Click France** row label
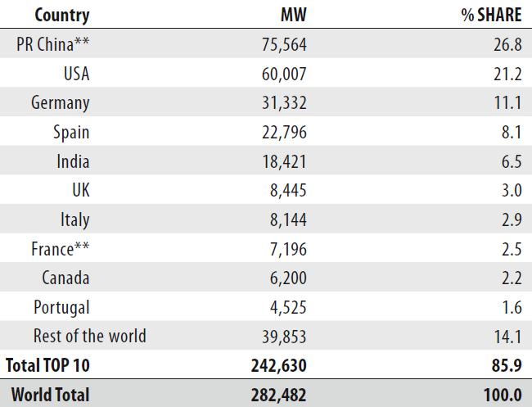 click(61, 249)
